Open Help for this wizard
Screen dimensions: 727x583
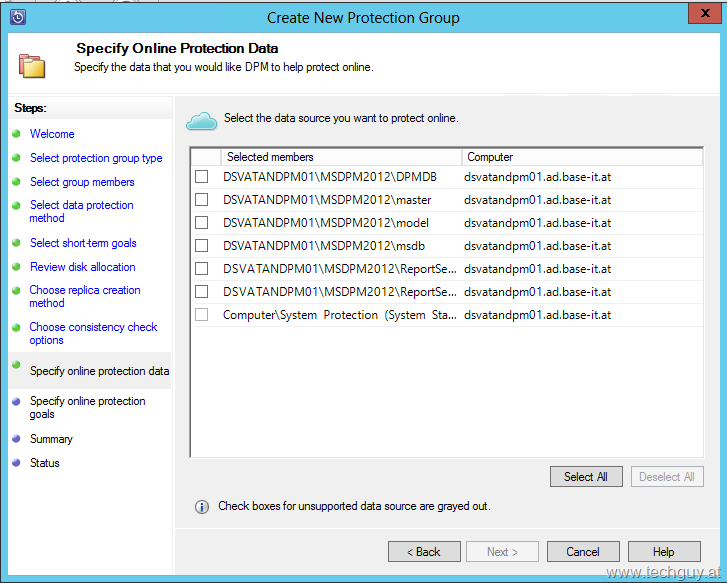coord(664,552)
